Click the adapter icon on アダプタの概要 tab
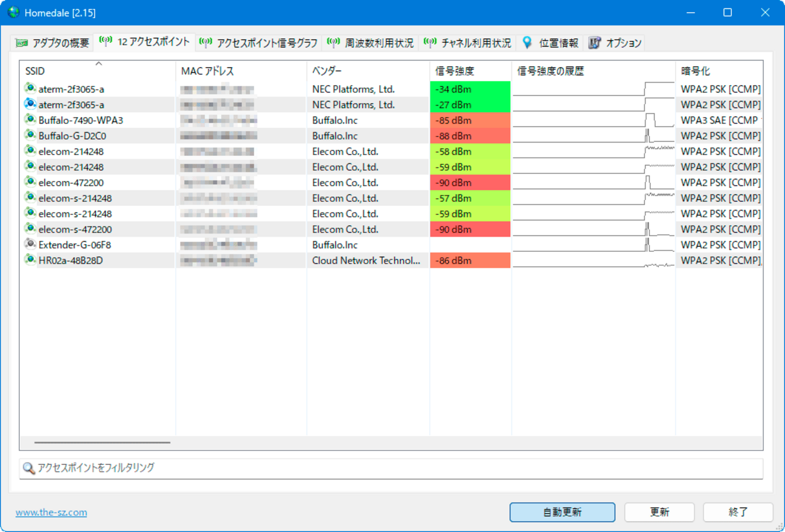Image resolution: width=785 pixels, height=532 pixels. click(22, 42)
